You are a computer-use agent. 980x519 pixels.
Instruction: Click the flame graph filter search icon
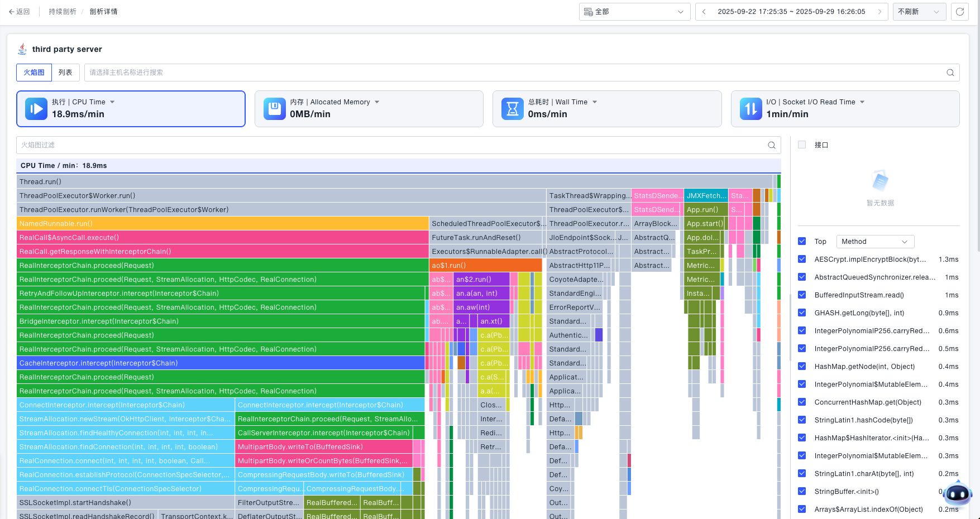click(x=771, y=145)
